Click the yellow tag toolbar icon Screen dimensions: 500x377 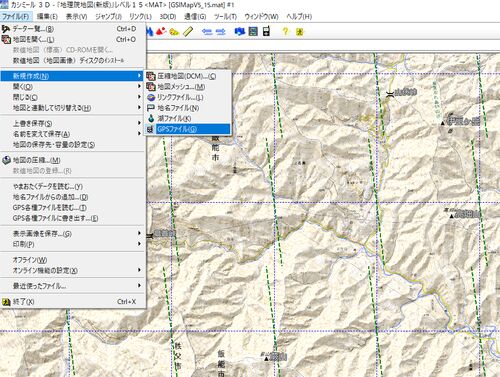click(174, 32)
